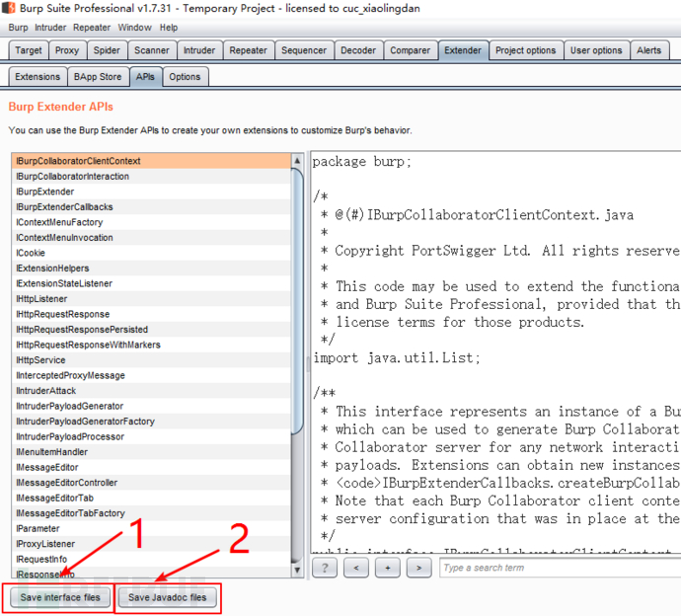Select IProxyListener in the list
The image size is (681, 616).
(151, 544)
